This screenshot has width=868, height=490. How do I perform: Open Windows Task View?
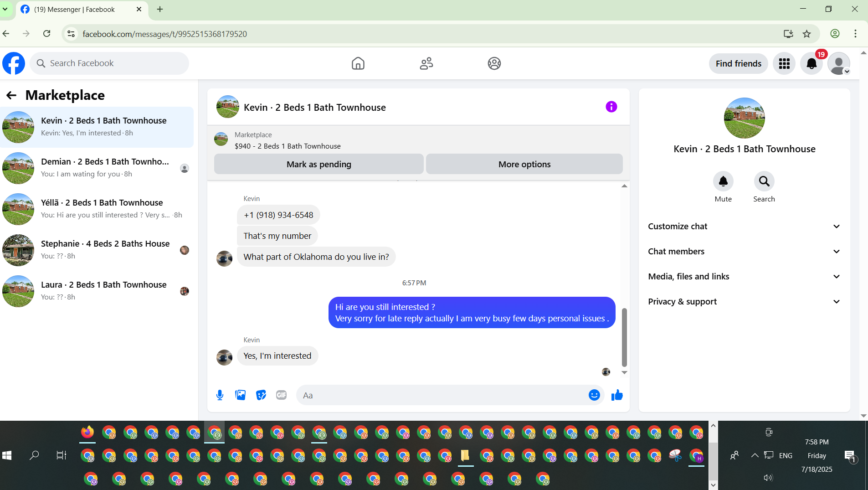(62, 455)
